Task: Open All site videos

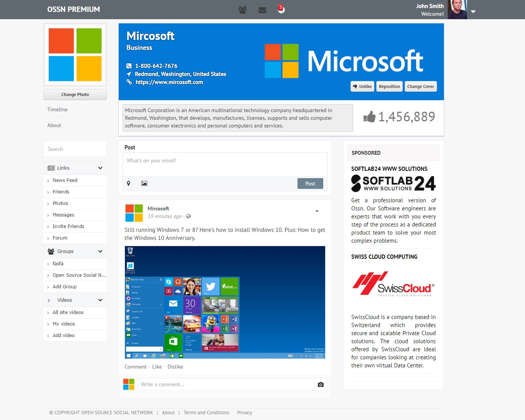Action: [x=68, y=312]
